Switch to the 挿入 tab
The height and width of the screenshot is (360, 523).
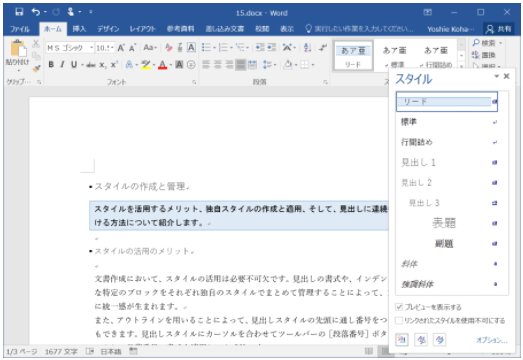coord(79,29)
